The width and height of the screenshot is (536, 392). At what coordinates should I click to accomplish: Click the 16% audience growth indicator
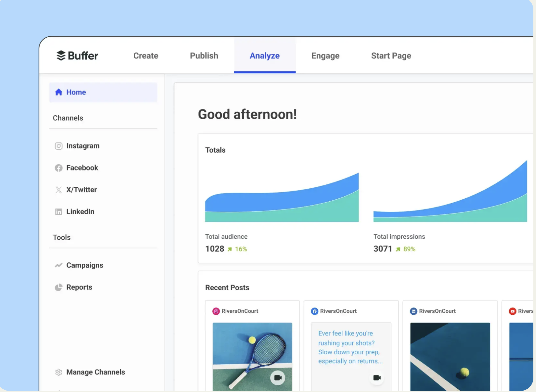pyautogui.click(x=237, y=249)
